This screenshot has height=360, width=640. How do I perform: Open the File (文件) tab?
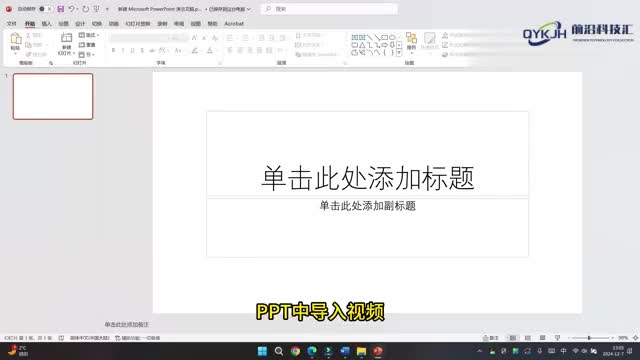(x=11, y=24)
